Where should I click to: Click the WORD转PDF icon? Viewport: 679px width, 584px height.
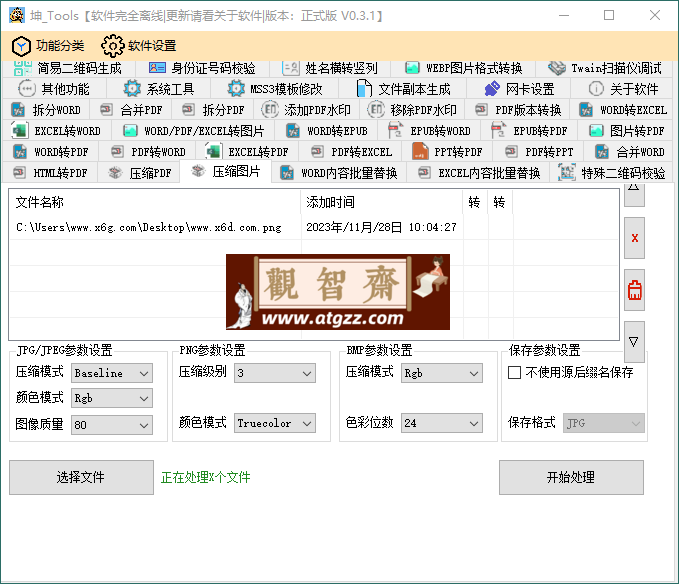[x=20, y=152]
